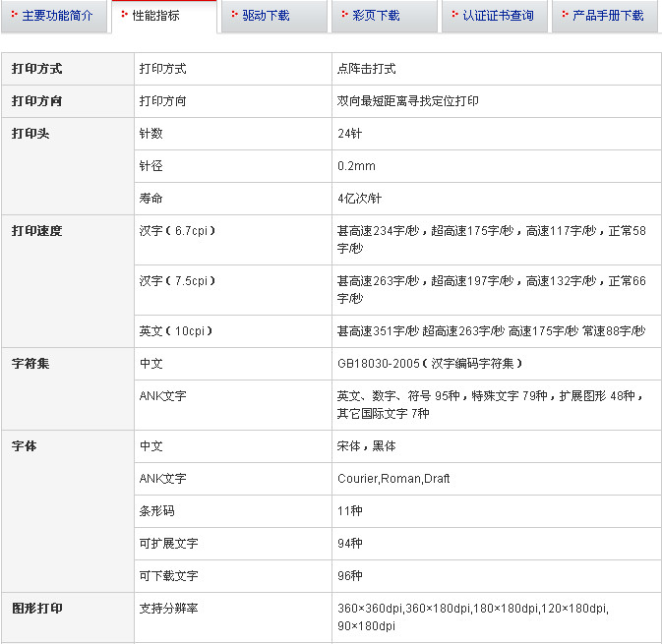Select the Courier,Roman,Draft font value
Screen dimensions: 662x644
393,479
